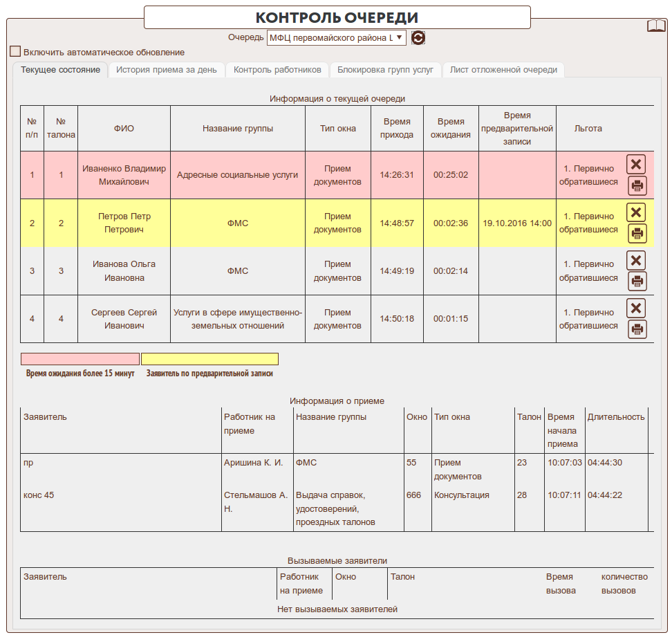Open the help book icon
The image size is (672, 635).
coord(656,26)
